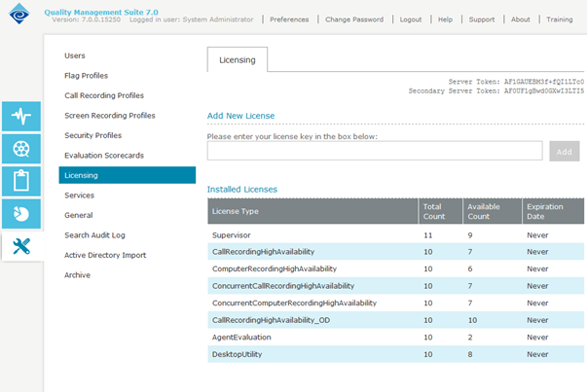Select the DesktopUtility license row
587x392 pixels.
396,354
